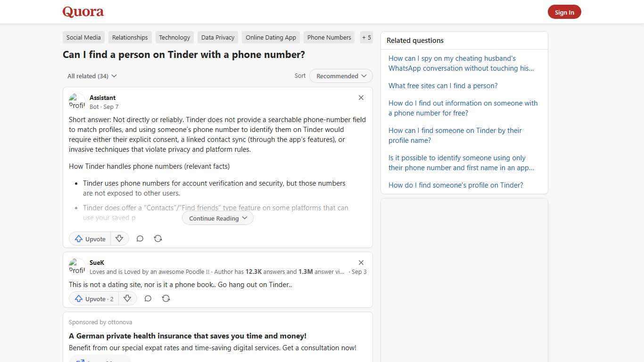The image size is (644, 362).
Task: Dismiss the Assistant answer with the X
Action: pos(361,98)
